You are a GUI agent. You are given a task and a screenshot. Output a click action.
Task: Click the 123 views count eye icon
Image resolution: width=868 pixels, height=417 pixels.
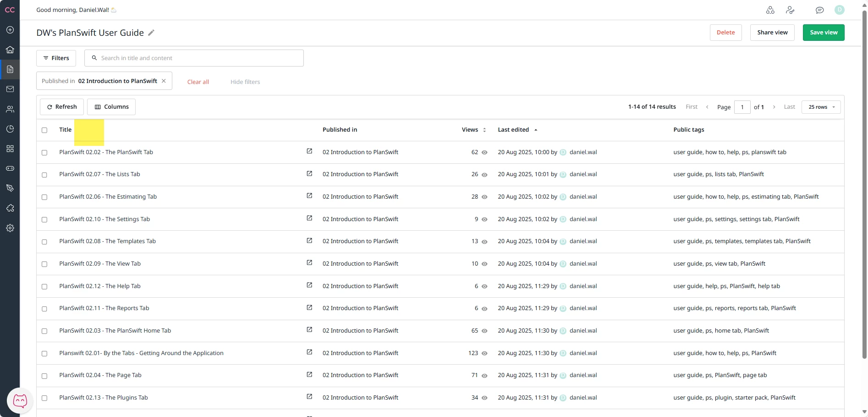click(x=484, y=353)
